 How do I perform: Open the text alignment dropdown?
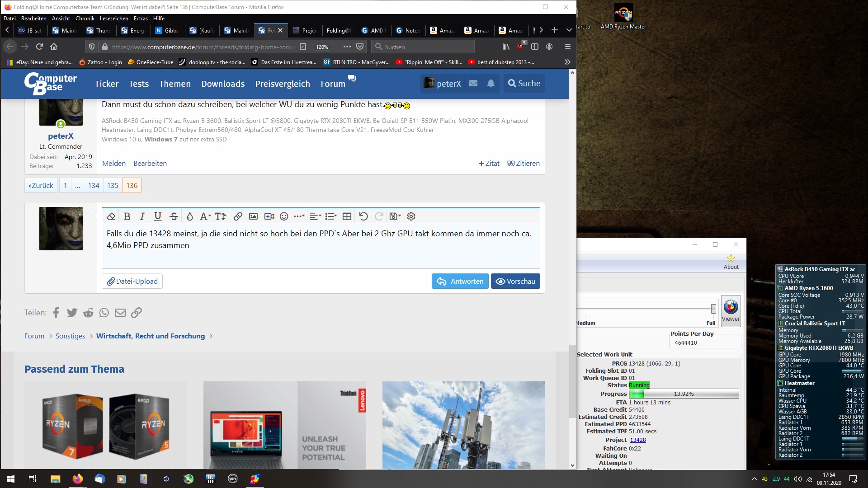315,216
